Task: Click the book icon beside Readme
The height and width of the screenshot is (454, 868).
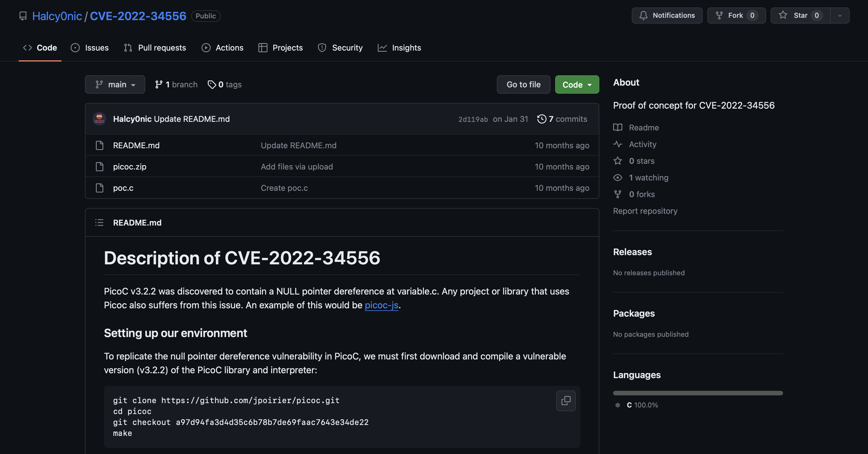Action: [617, 128]
